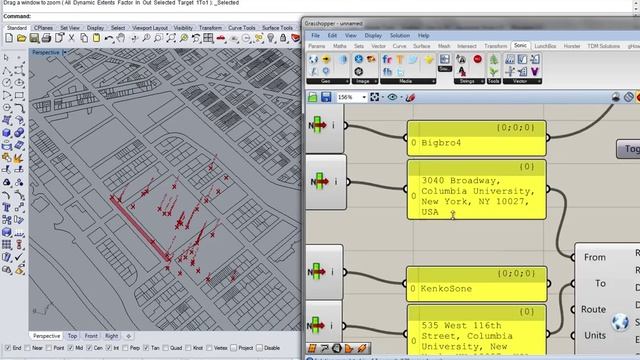Click the From input of the route component
Viewport: 640px width, 360px height.
[594, 257]
